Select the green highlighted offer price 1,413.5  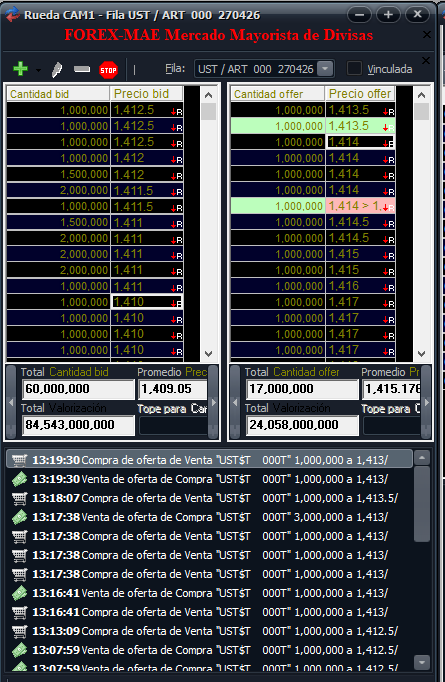360,126
